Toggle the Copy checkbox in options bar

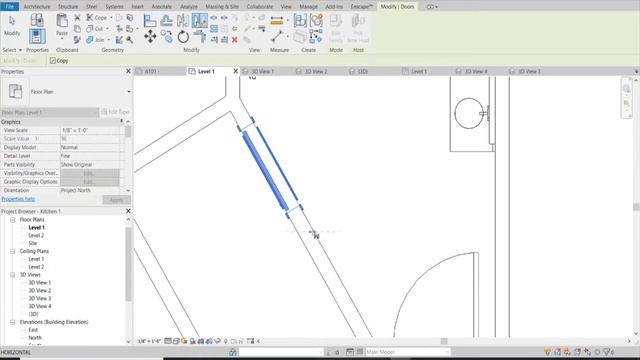click(x=53, y=60)
